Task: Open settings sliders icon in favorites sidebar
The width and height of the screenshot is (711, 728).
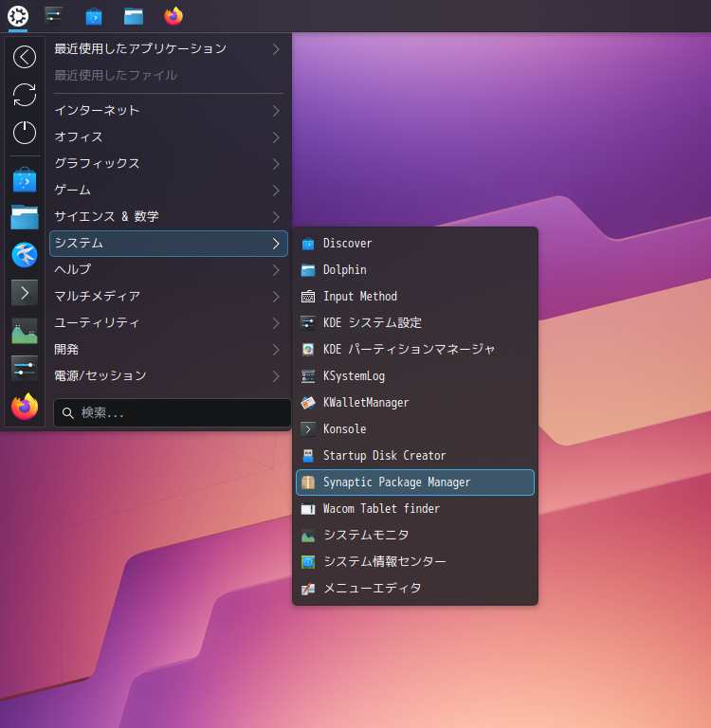Action: 25,369
